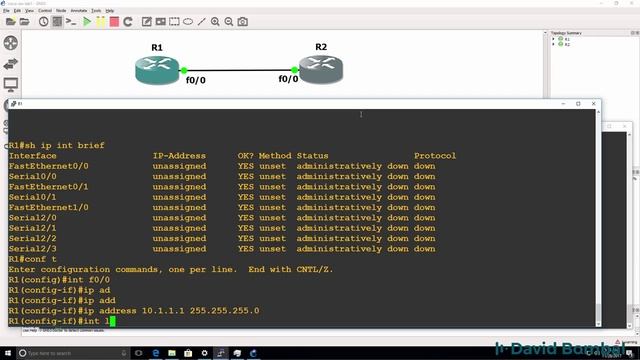Screen dimensions: 640x360
Task: Place cursor at the 'int l' prompt
Action: click(x=113, y=321)
